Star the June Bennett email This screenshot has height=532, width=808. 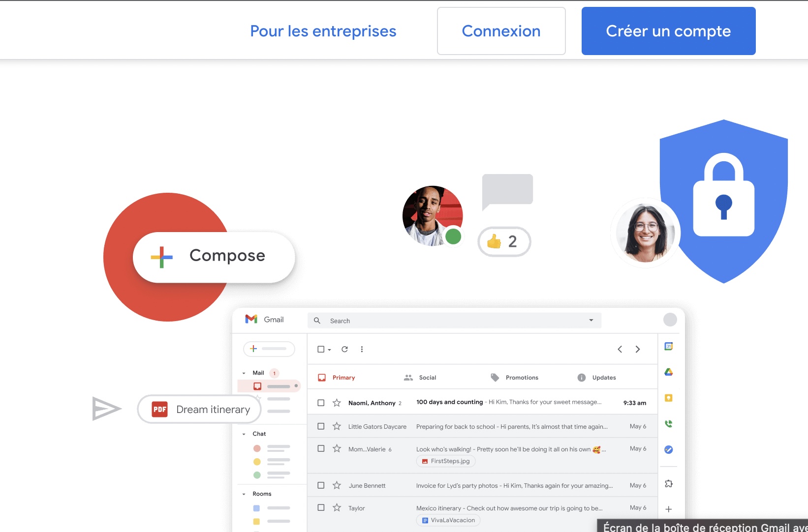pos(337,485)
